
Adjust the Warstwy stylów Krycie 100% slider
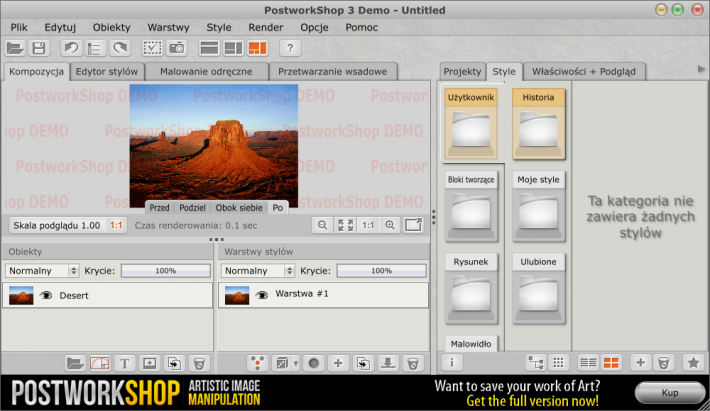point(381,271)
